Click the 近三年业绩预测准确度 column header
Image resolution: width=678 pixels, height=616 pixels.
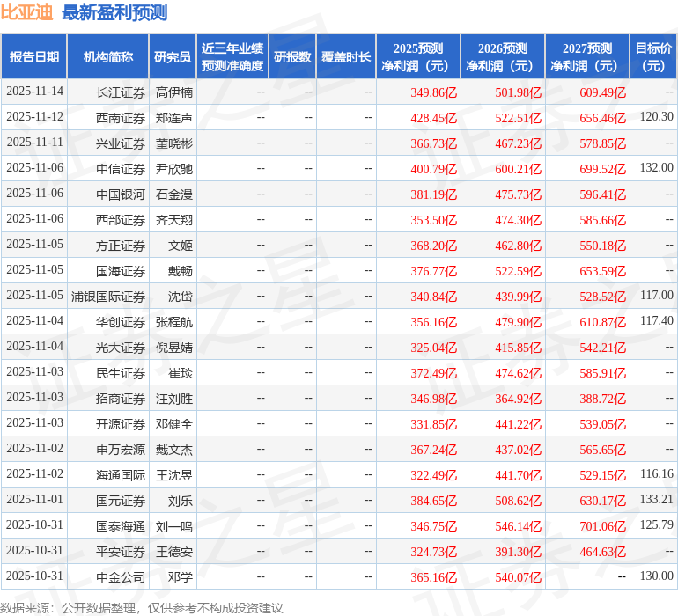point(232,56)
